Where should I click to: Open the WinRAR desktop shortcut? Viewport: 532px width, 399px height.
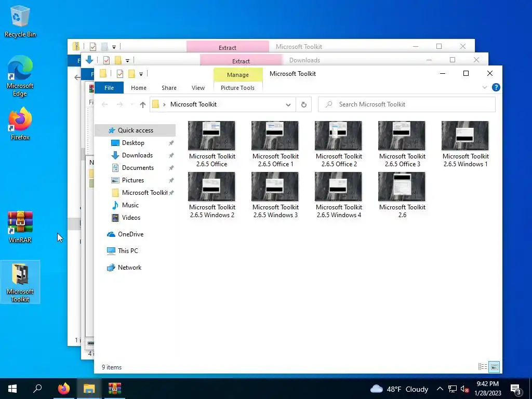[x=20, y=227]
